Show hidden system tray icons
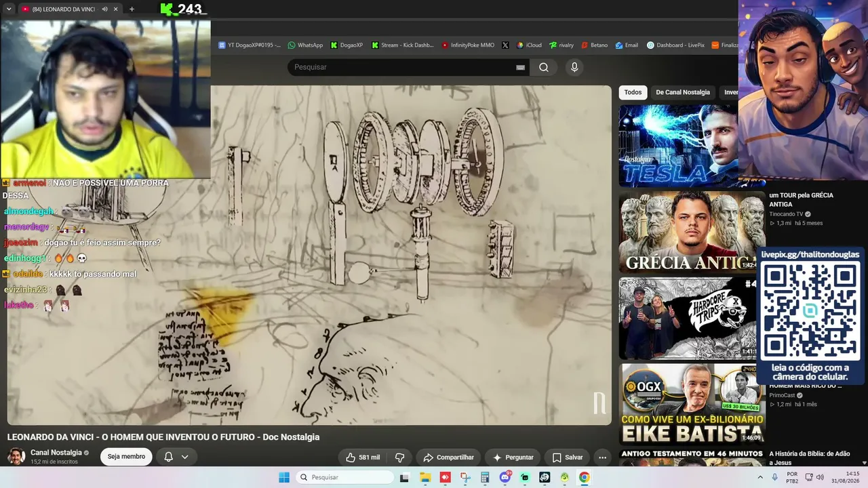 pos(761,477)
